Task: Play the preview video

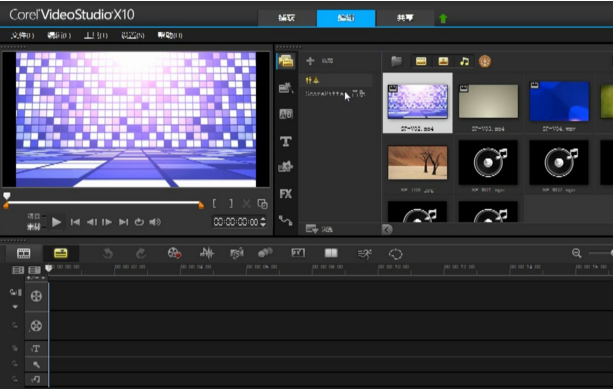Action: coord(56,222)
